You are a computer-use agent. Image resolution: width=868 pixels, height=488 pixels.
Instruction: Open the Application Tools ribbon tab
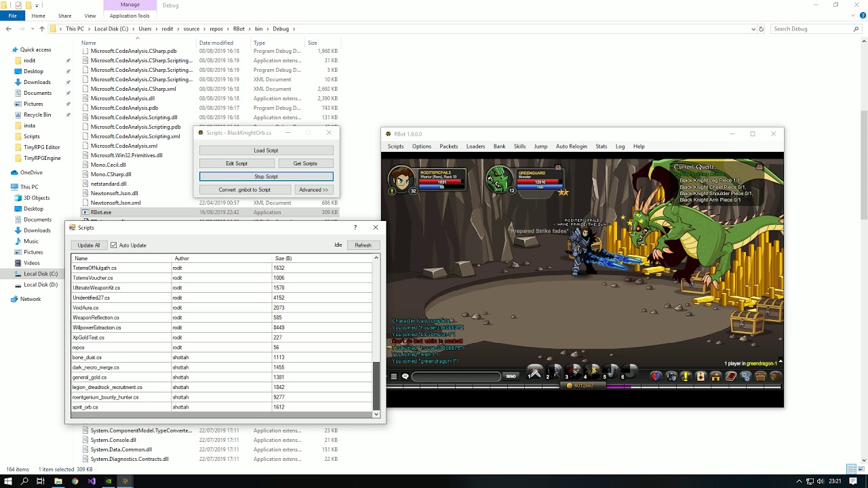(x=130, y=16)
